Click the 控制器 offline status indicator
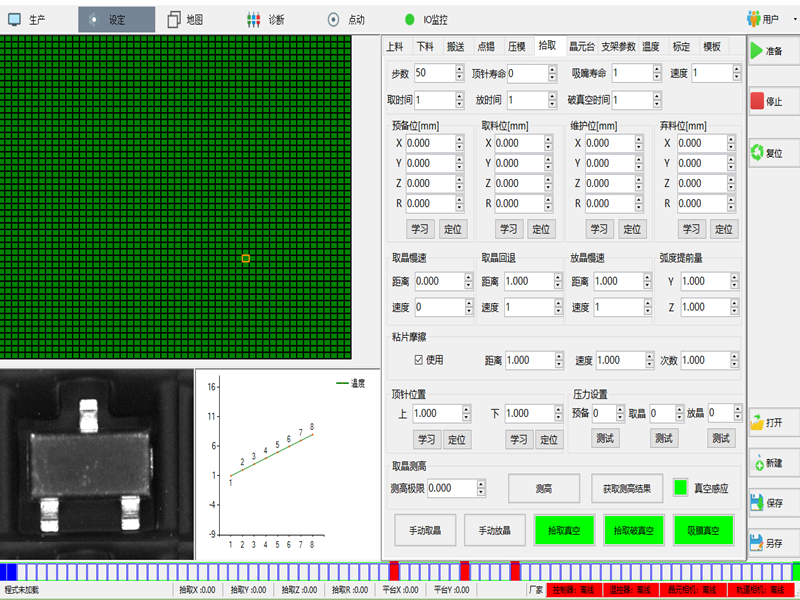 [x=573, y=590]
